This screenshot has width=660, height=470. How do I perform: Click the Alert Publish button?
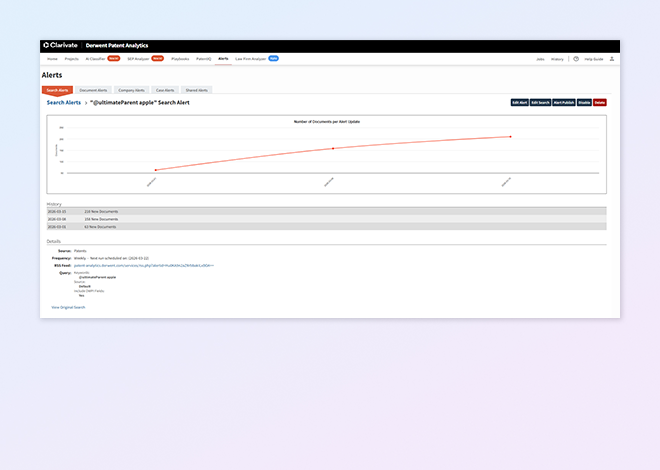coord(564,103)
